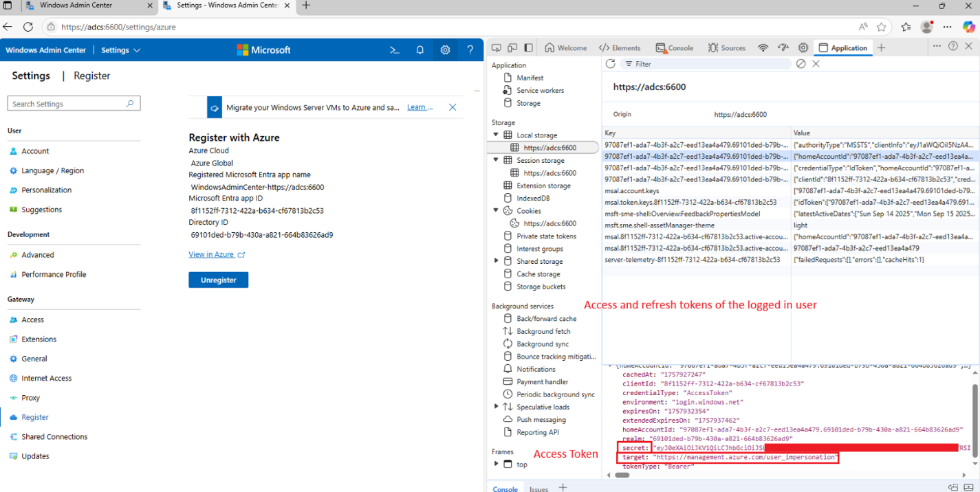Open the Settings dropdown in top bar

click(120, 50)
